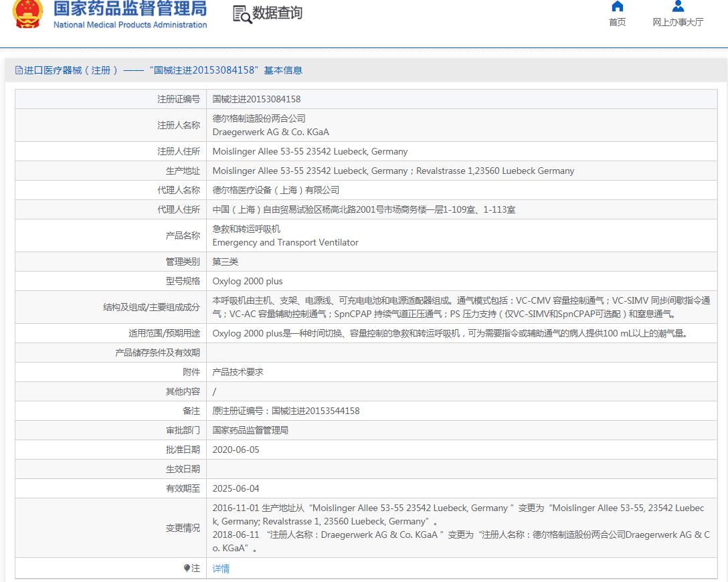Image resolution: width=728 pixels, height=582 pixels.
Task: Click 注册人住所 label
Action: pyautogui.click(x=179, y=151)
